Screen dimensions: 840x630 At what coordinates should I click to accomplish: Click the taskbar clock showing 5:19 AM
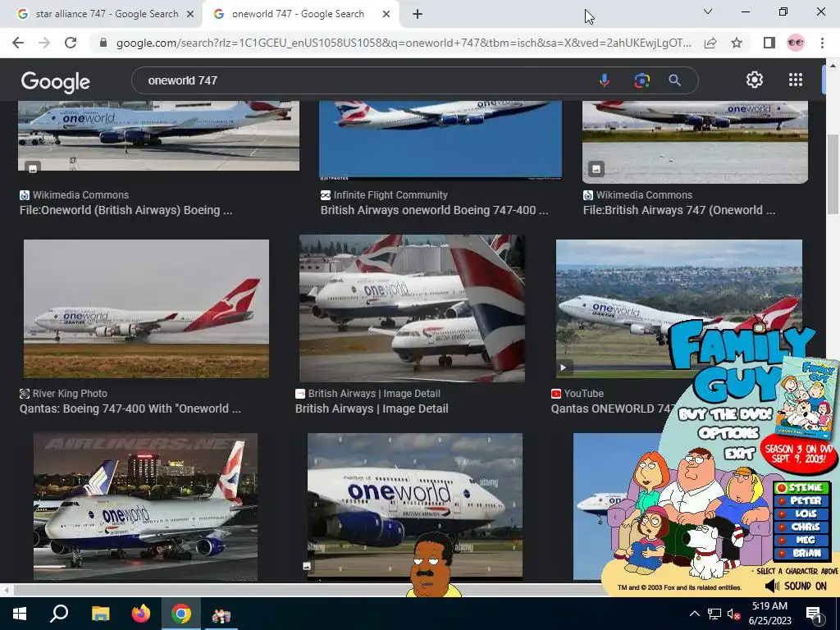coord(769,614)
